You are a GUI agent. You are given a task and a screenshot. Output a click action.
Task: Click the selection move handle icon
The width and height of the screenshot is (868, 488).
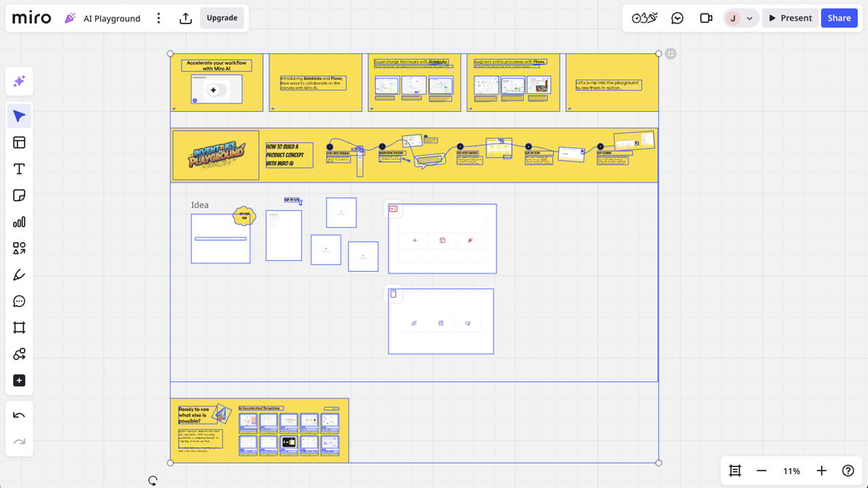(671, 54)
